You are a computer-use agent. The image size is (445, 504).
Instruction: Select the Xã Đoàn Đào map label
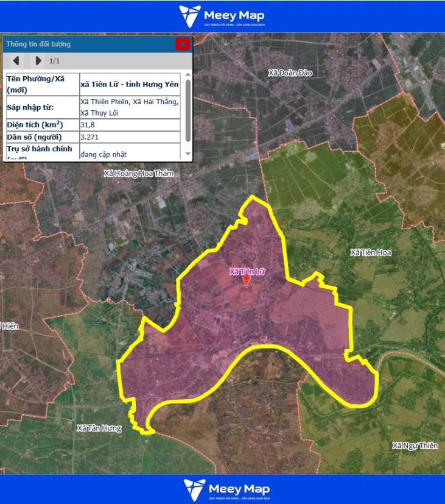(290, 73)
